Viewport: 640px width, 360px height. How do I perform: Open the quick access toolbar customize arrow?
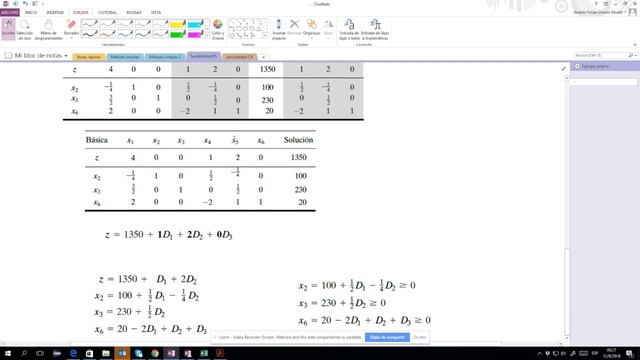pos(43,4)
